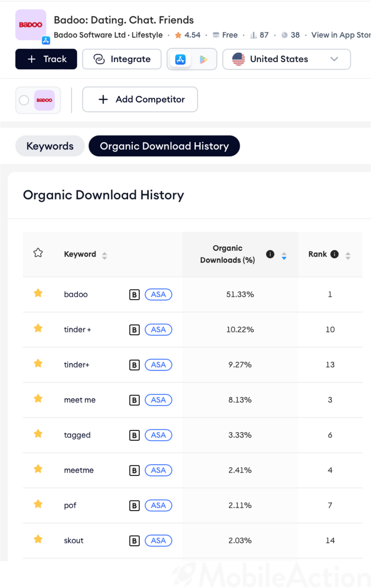This screenshot has height=588, width=371.
Task: Click the 4.54 star rating in header
Action: tap(188, 35)
